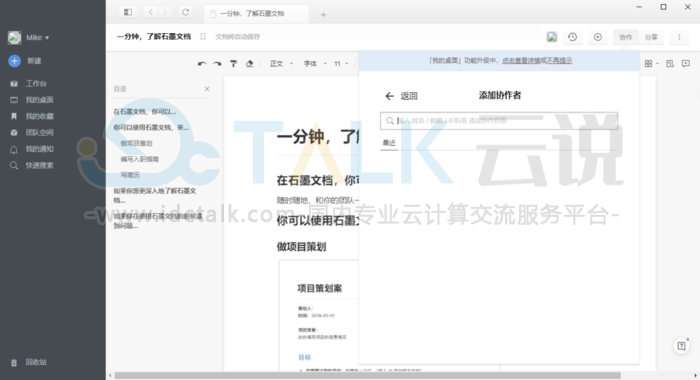The image size is (700, 380).
Task: Jump to outline item 你可以使用石墨文档，来...
Action: (x=151, y=127)
